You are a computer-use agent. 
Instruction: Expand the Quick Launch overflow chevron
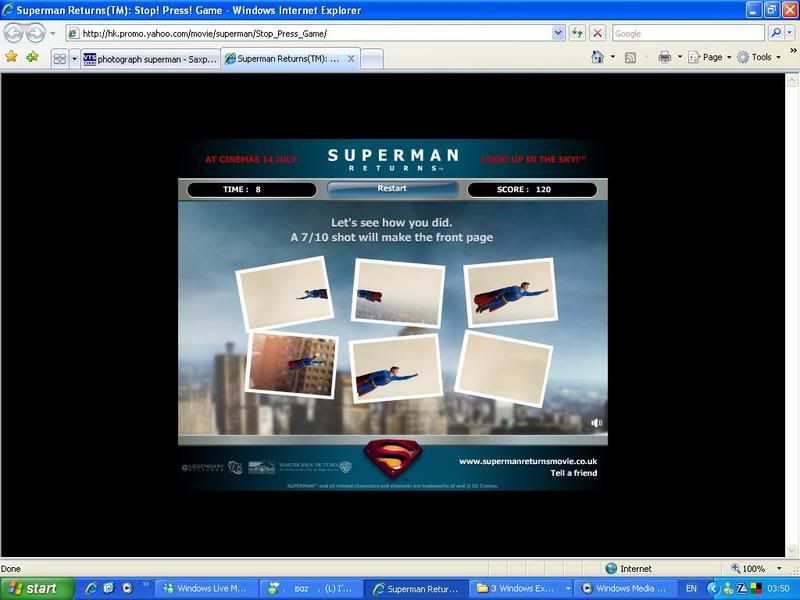[145, 584]
